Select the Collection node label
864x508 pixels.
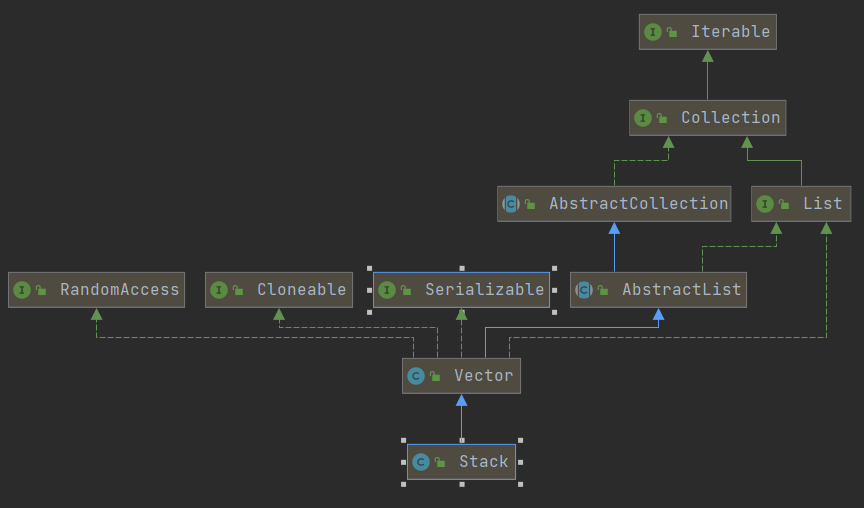(x=730, y=118)
